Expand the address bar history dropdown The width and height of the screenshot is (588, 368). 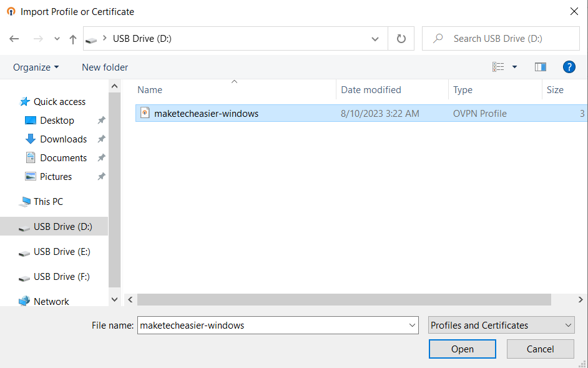point(375,38)
